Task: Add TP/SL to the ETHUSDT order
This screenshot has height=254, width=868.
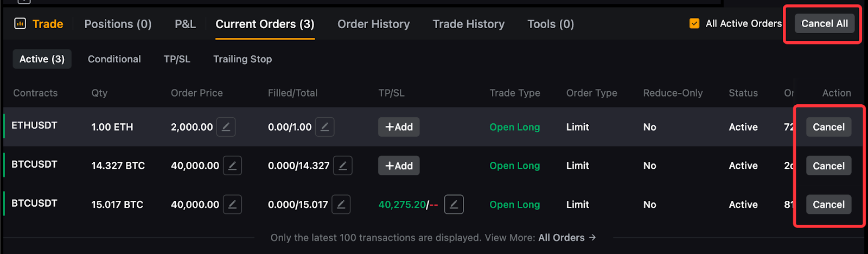Action: point(399,127)
